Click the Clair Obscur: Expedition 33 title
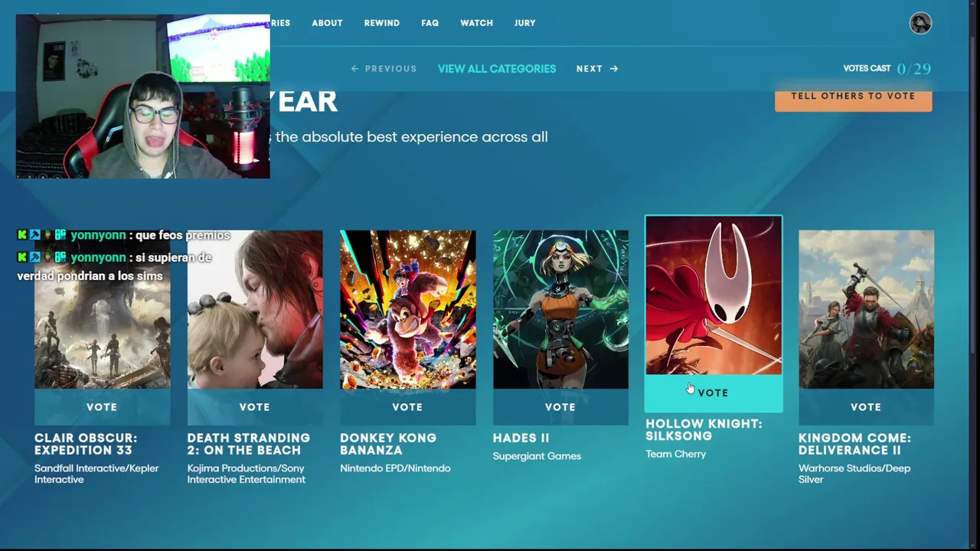 [x=86, y=444]
